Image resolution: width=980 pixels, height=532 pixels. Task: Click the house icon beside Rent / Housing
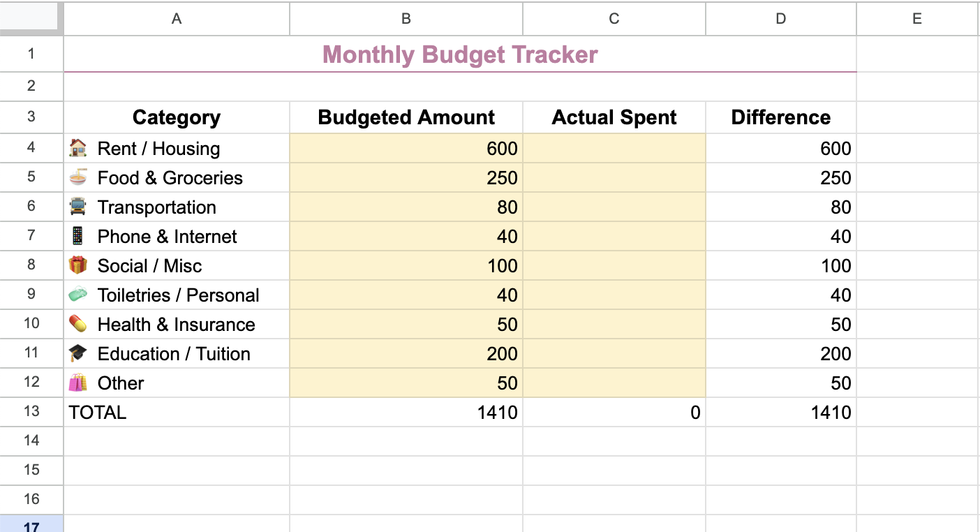79,148
